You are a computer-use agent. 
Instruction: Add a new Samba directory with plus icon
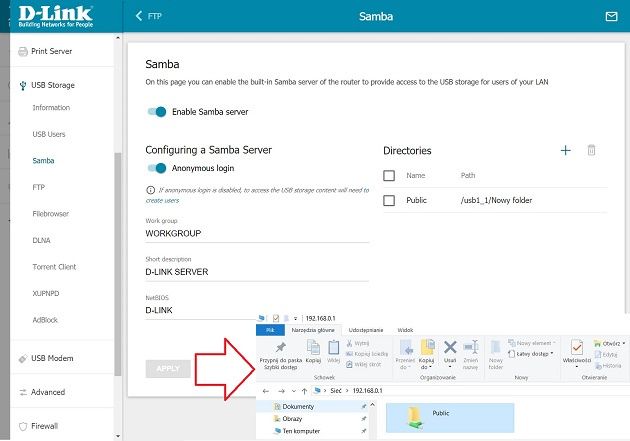click(x=565, y=151)
